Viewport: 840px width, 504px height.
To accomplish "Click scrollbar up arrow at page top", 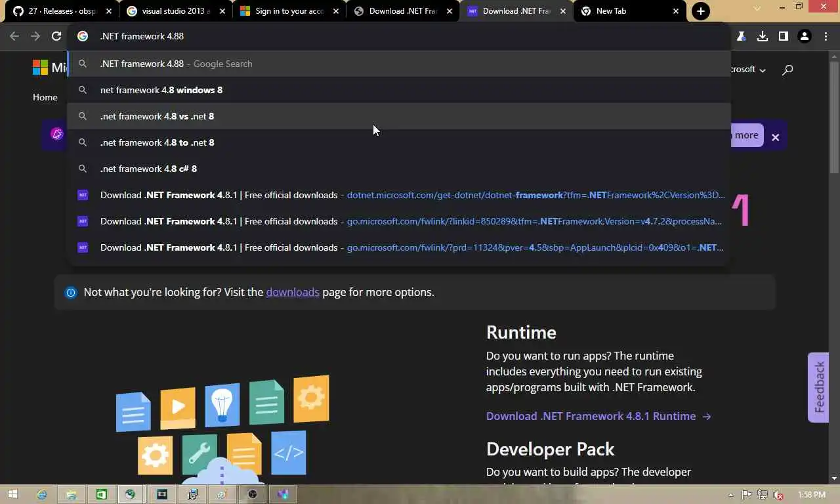I will [834, 56].
